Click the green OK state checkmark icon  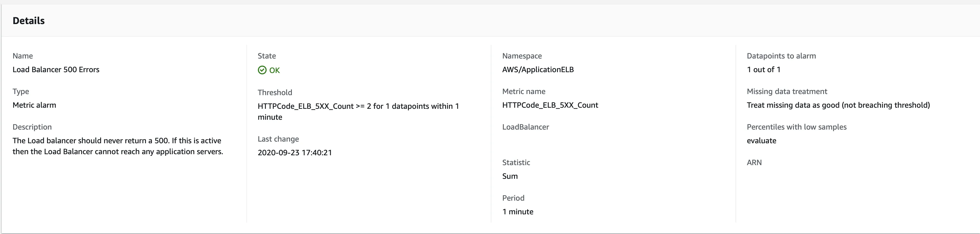[x=262, y=70]
